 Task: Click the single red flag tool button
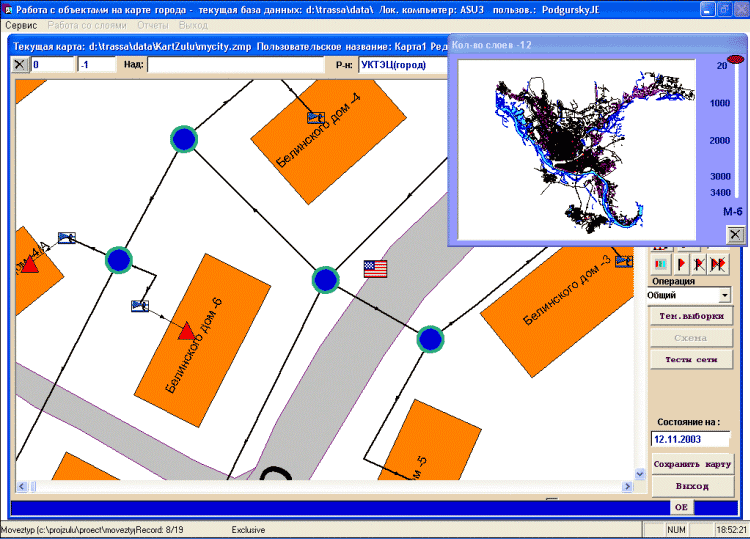click(681, 264)
